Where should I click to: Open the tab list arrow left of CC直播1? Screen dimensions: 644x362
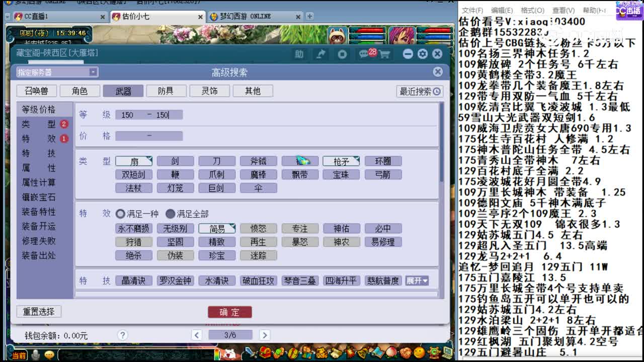coord(7,17)
